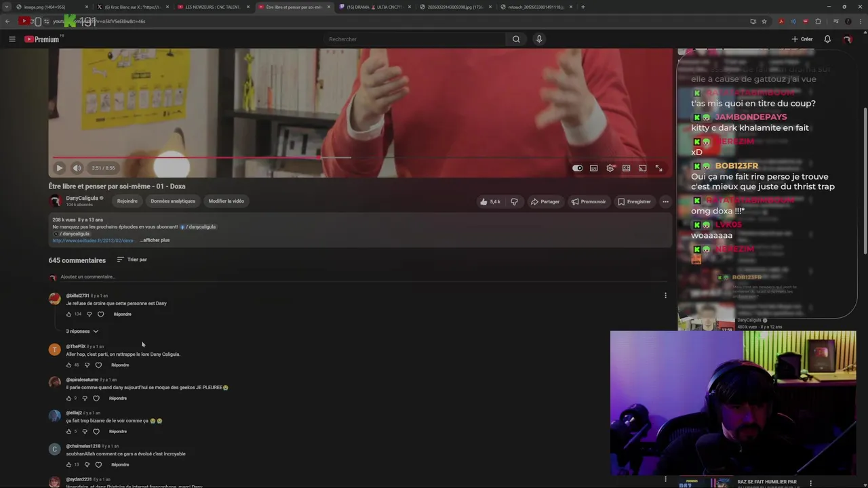
Task: Click the Créer button
Action: pyautogui.click(x=802, y=39)
